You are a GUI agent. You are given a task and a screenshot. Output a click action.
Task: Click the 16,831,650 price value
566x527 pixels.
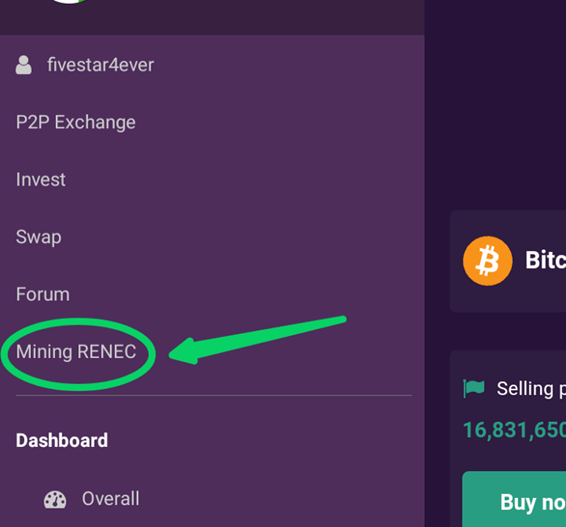point(514,430)
